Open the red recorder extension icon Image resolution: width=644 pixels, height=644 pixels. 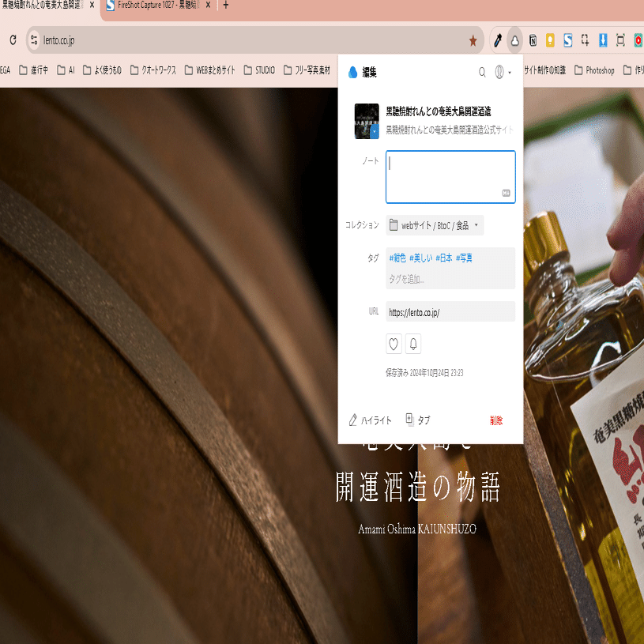coord(638,40)
